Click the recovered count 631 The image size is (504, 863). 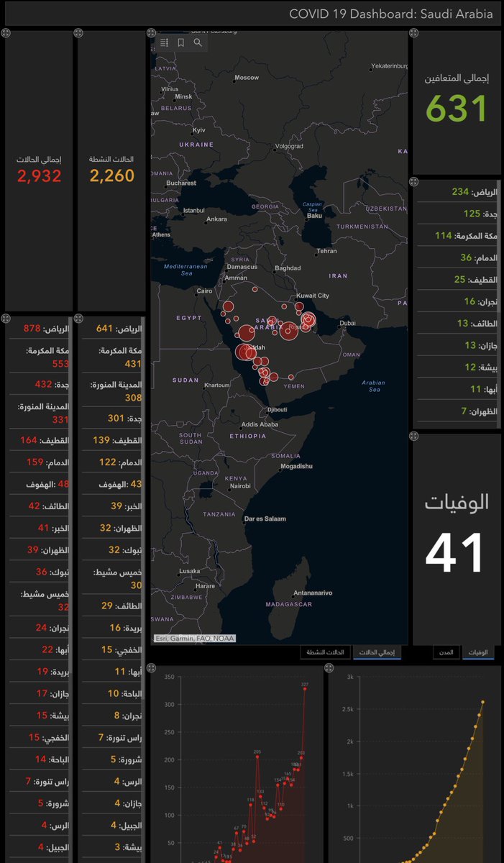pos(457,109)
